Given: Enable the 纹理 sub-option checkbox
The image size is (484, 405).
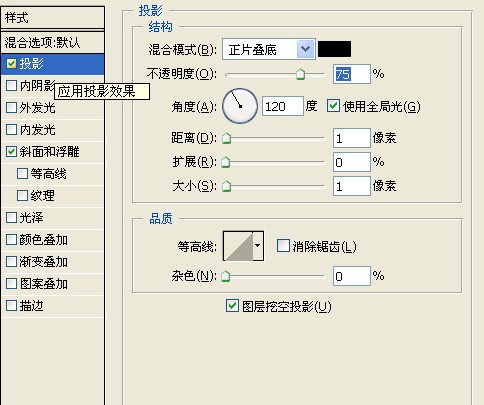Looking at the screenshot, I should click(x=22, y=196).
